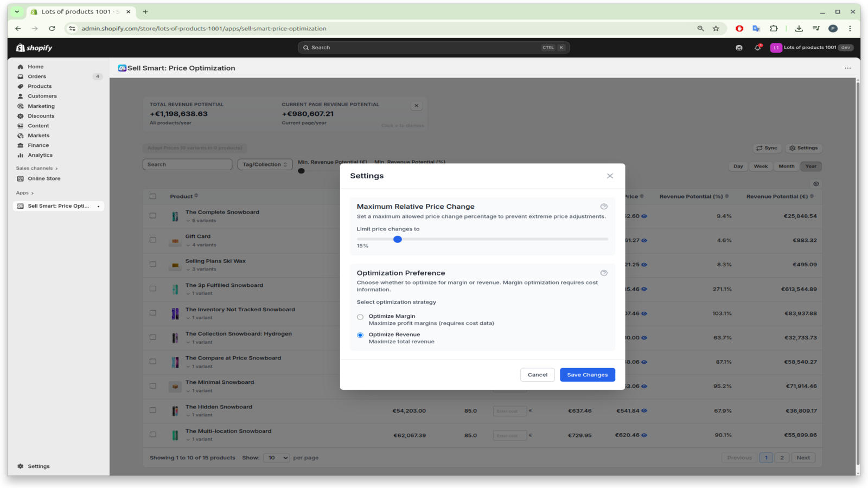This screenshot has width=868, height=488.
Task: Open Marketing in the left menu
Action: click(x=41, y=106)
